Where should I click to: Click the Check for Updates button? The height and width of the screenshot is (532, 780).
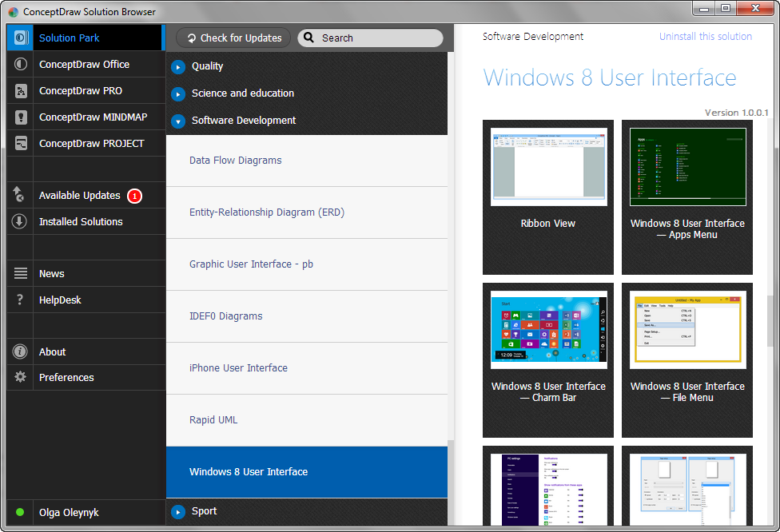click(233, 38)
